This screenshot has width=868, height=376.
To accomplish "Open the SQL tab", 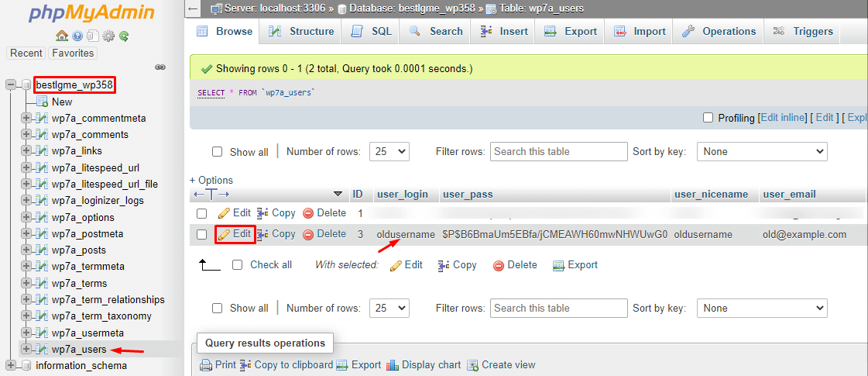I will (372, 32).
